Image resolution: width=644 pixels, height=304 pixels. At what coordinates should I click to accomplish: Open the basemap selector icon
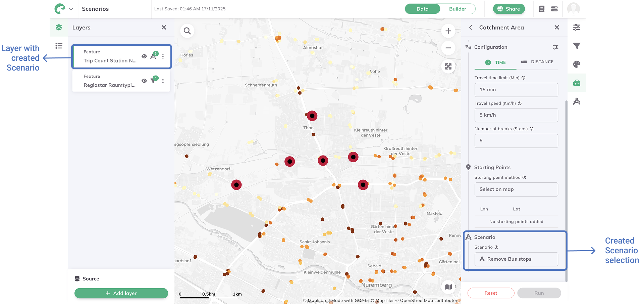(x=448, y=287)
